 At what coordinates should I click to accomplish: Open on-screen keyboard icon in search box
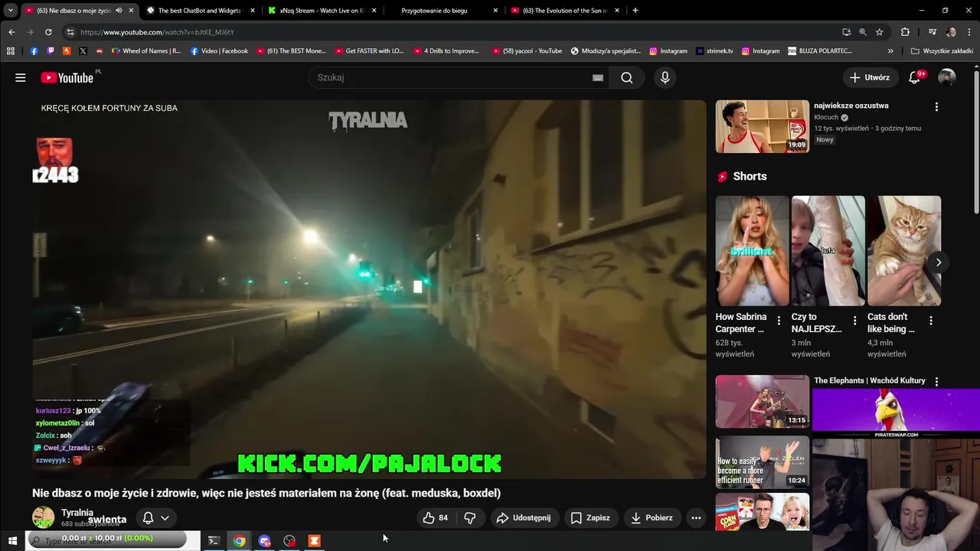[597, 77]
